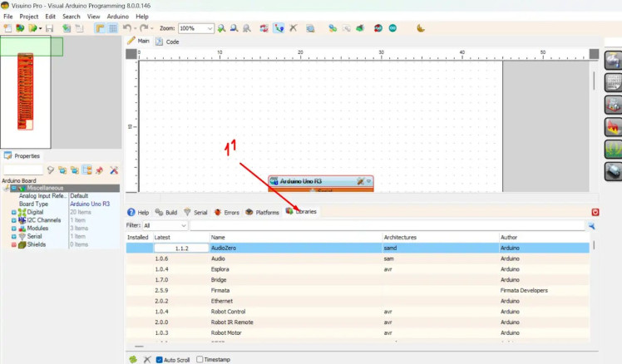Click the blue icon right of library search
622x364 pixels.
click(x=592, y=225)
